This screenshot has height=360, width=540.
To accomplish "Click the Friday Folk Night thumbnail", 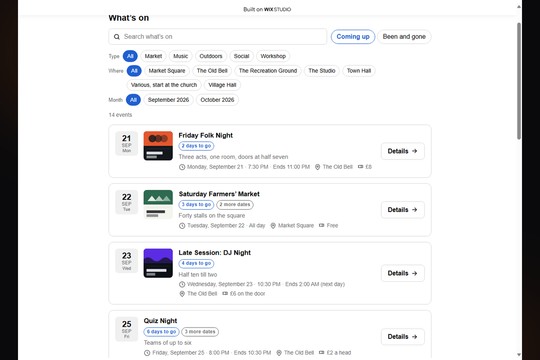I will pyautogui.click(x=158, y=146).
